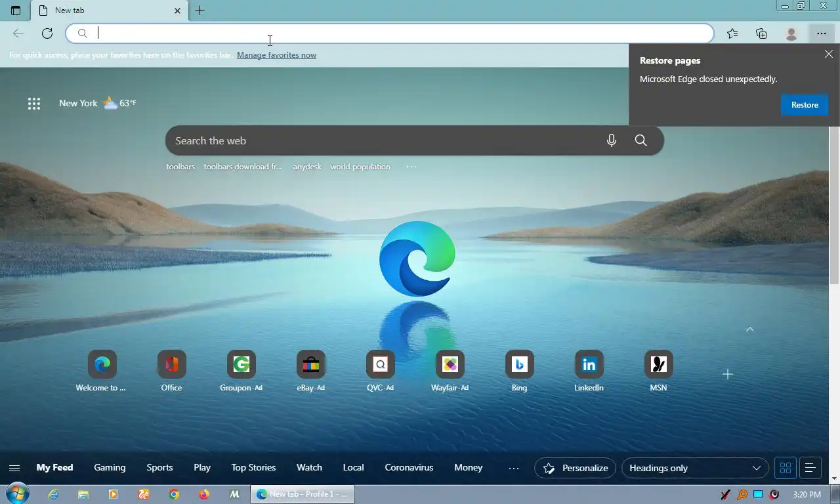Viewport: 840px width, 504px height.
Task: Open the tab actions menu icon
Action: (16, 10)
